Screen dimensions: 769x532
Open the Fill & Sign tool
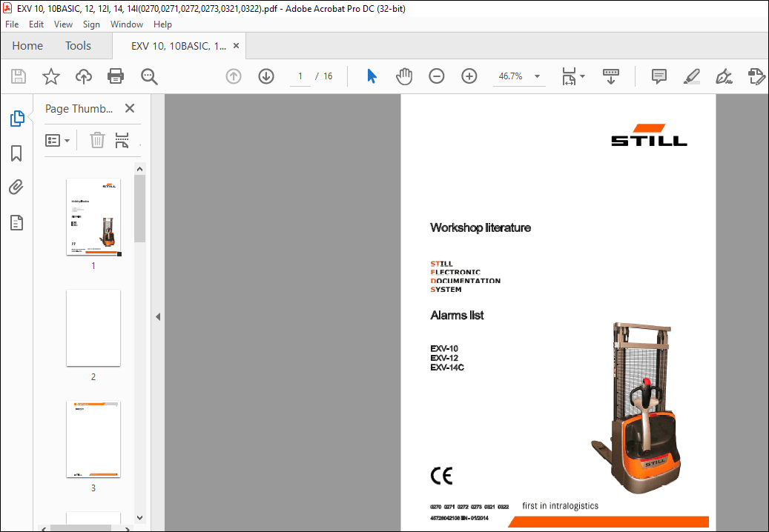[x=724, y=76]
